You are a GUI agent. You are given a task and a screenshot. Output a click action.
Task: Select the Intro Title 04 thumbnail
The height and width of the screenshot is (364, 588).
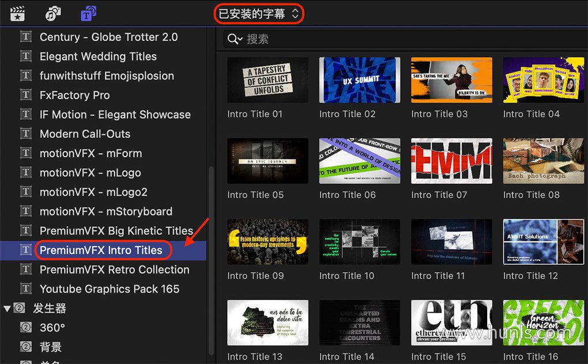[544, 79]
